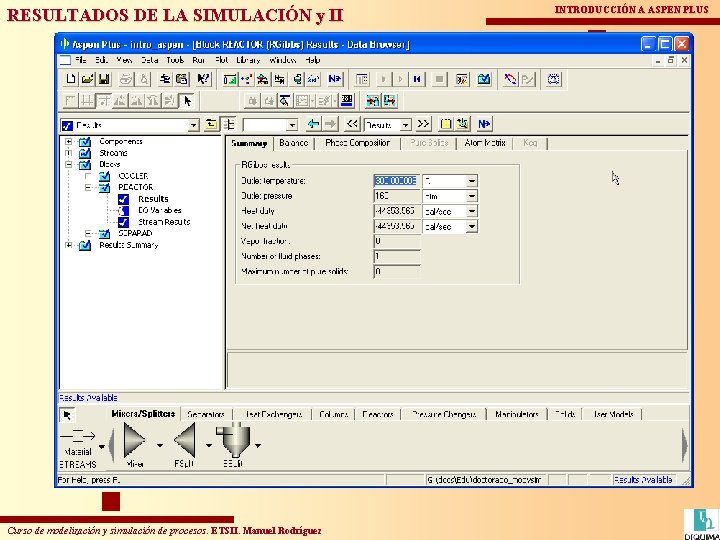720x540 pixels.
Task: Click the grey forward arrow in Data Browser toolbar
Action: click(330, 124)
